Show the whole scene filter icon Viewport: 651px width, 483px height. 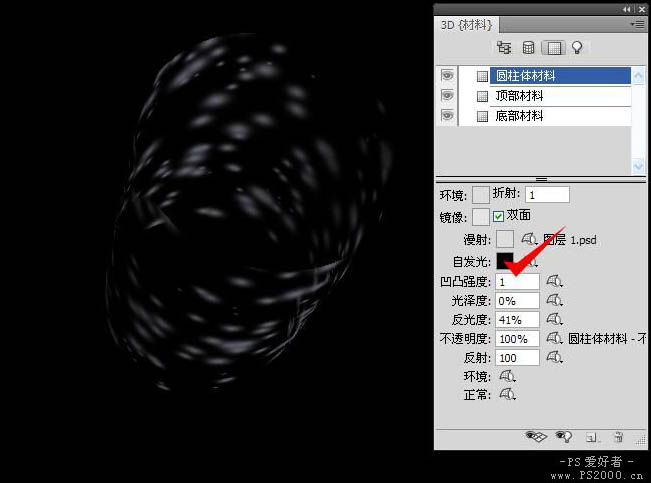point(504,48)
